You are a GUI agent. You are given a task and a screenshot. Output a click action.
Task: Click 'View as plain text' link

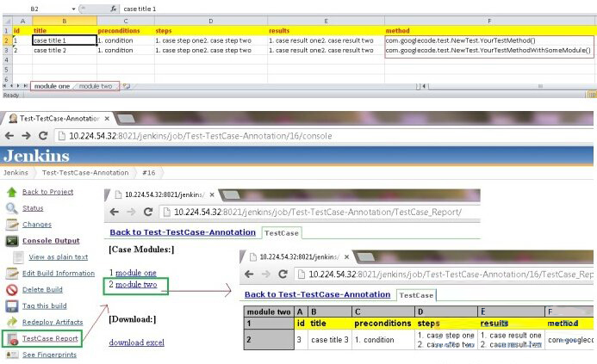(58, 257)
